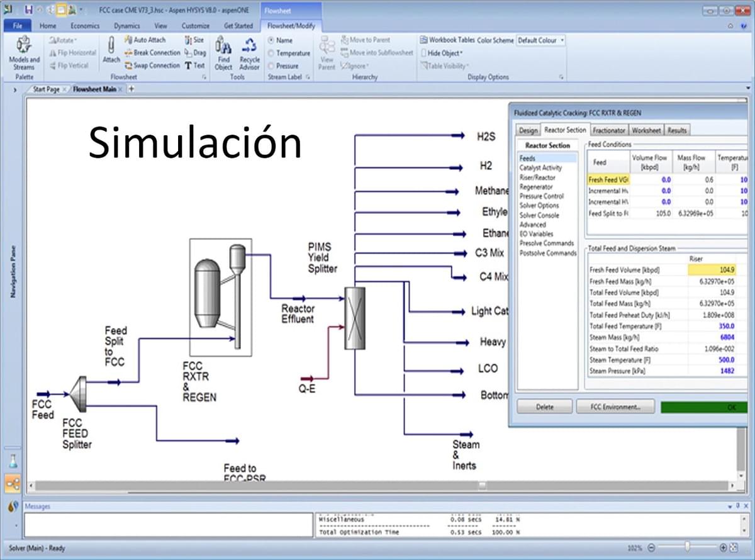The image size is (755, 560).
Task: Click zoom out minus button
Action: pyautogui.click(x=652, y=547)
